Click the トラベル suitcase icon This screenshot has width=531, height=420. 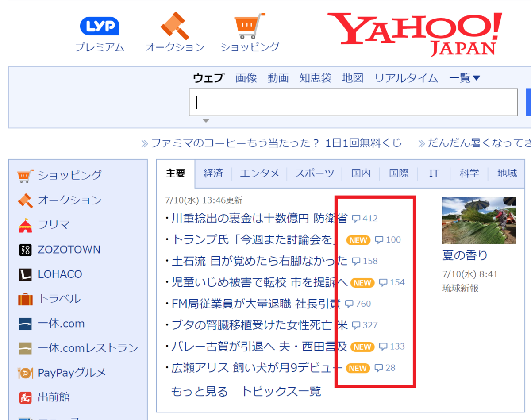point(25,299)
